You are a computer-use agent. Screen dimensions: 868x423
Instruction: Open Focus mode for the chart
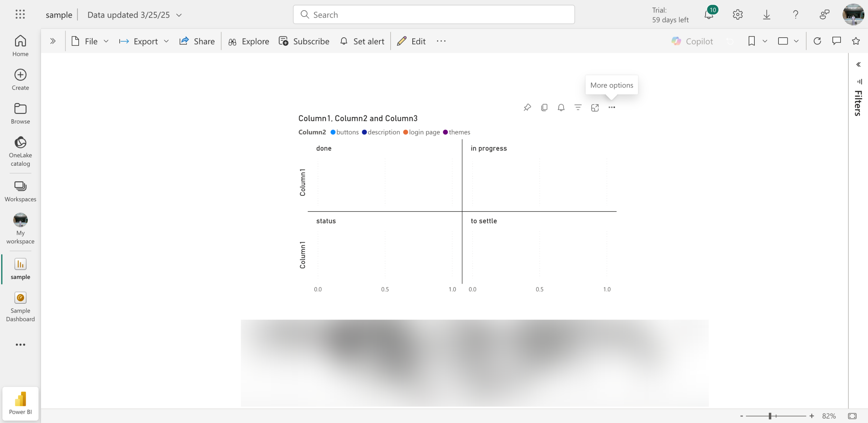595,107
